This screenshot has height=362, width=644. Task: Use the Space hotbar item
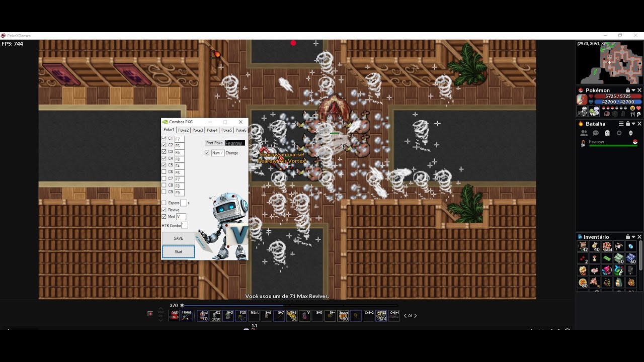tap(343, 316)
